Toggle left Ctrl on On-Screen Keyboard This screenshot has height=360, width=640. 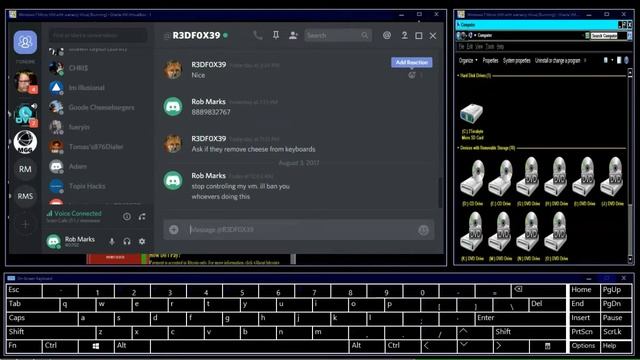point(60,346)
